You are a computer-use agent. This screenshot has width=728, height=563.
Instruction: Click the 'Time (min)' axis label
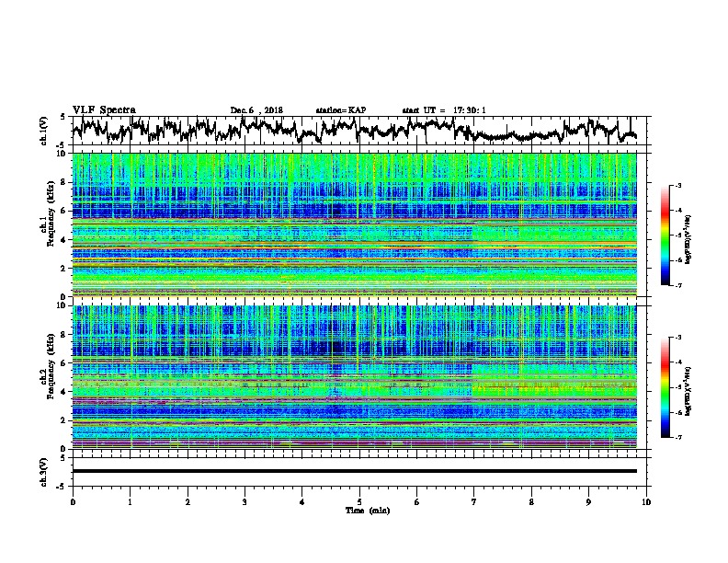368,511
